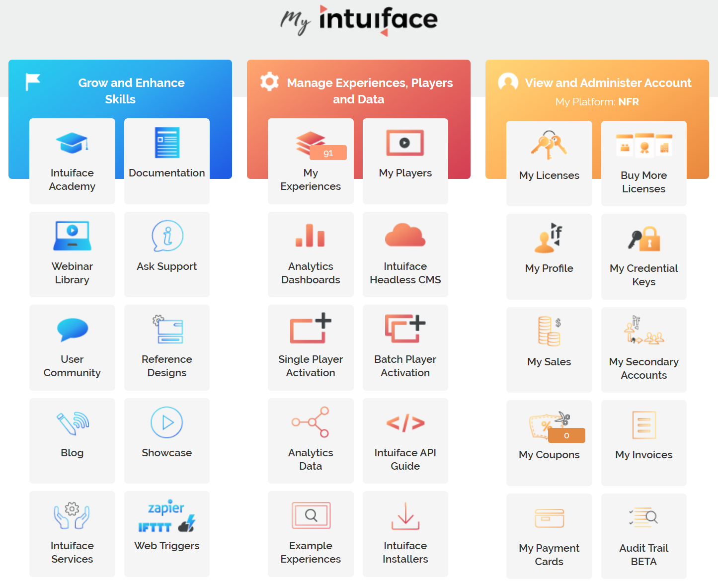Click the My Intuiface logo
The image size is (718, 588).
coord(359,21)
